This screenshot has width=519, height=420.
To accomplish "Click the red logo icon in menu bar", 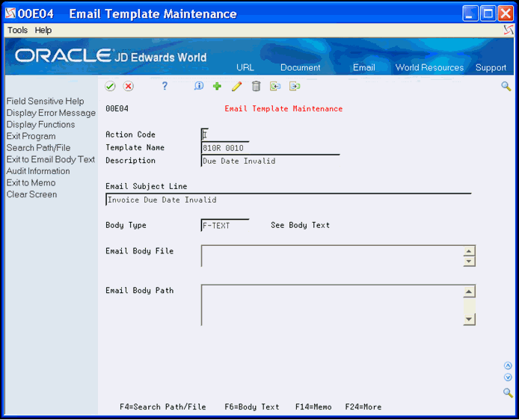I will coord(509,30).
